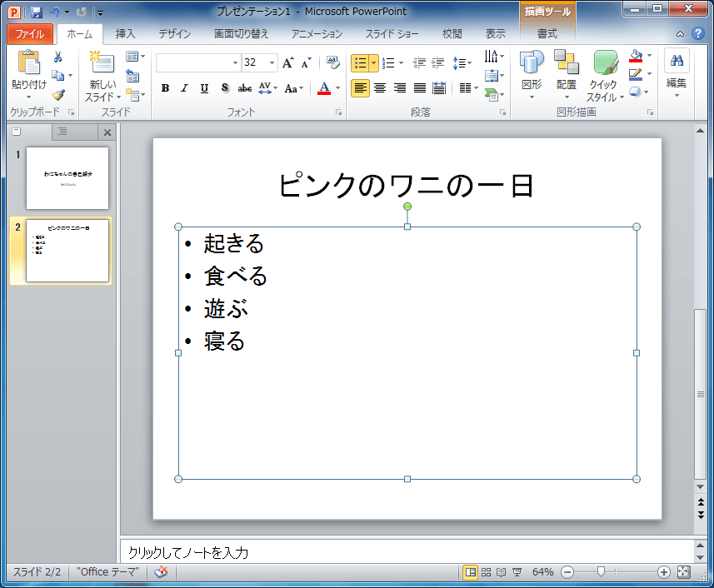Toggle Strikethrough formatting
714x588 pixels.
coord(245,88)
